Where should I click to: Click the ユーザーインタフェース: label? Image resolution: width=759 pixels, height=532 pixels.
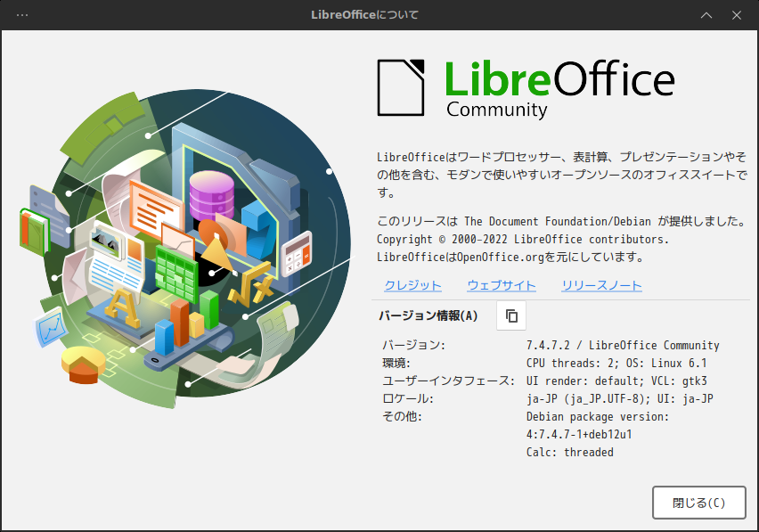449,381
